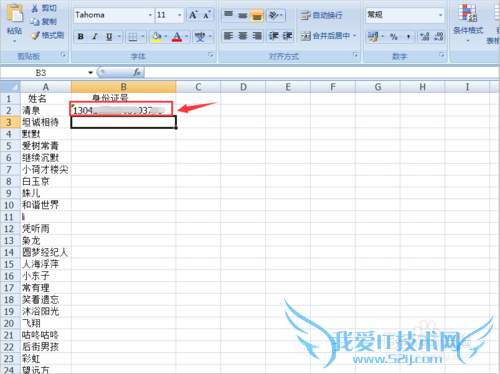Select column B header
Image resolution: width=500 pixels, height=374 pixels.
123,87
